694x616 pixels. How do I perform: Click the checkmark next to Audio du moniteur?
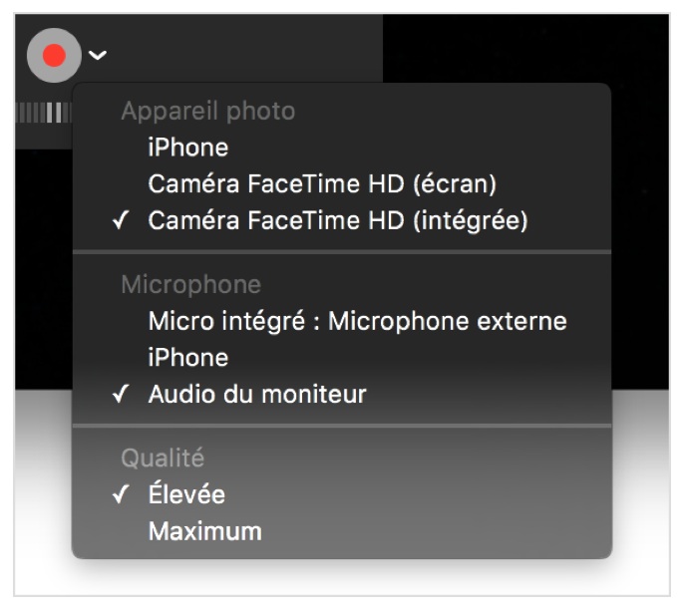(122, 395)
